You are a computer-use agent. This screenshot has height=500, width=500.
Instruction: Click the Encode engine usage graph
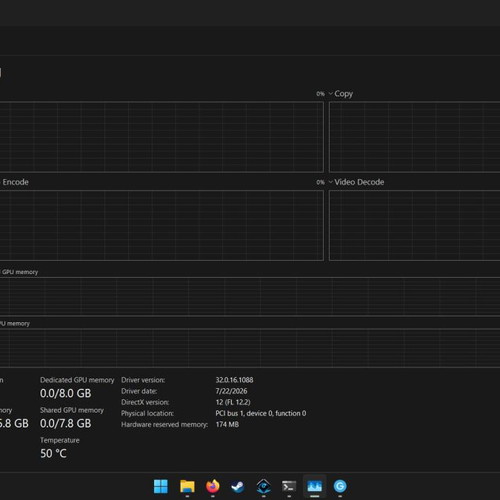coord(162,225)
